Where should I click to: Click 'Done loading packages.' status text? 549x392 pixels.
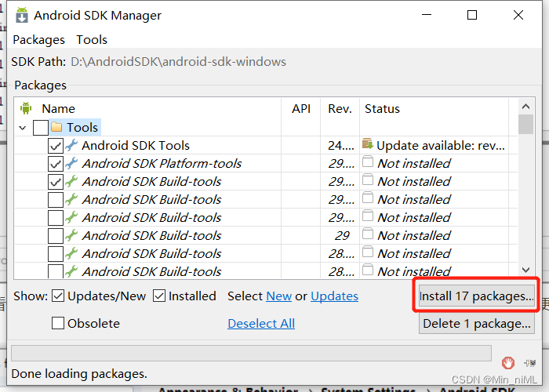point(79,374)
